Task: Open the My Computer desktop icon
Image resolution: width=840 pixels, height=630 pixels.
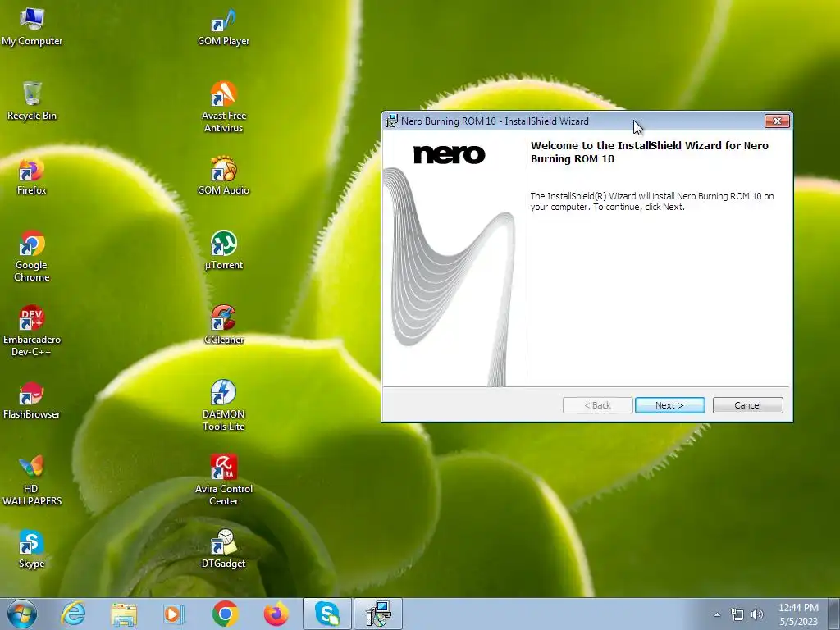Action: [32, 27]
